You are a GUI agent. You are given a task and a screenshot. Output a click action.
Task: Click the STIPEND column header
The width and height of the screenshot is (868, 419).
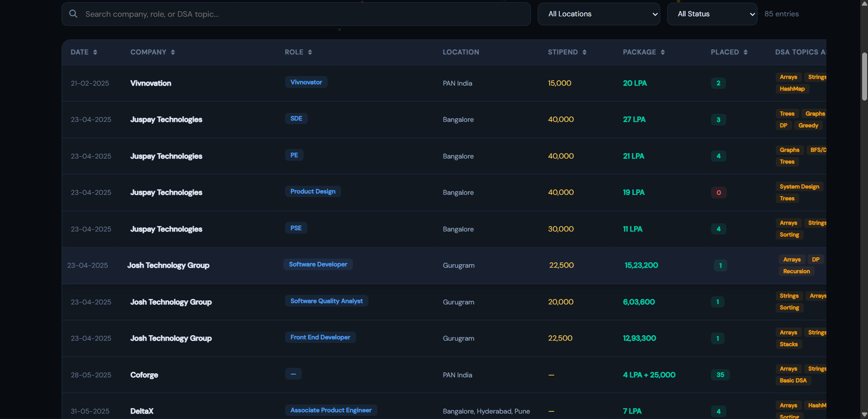click(x=567, y=52)
